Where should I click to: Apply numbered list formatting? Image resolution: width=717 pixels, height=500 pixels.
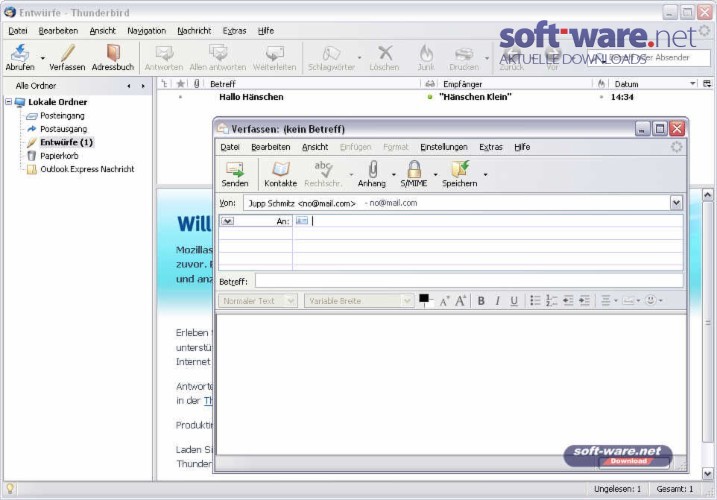pyautogui.click(x=551, y=301)
